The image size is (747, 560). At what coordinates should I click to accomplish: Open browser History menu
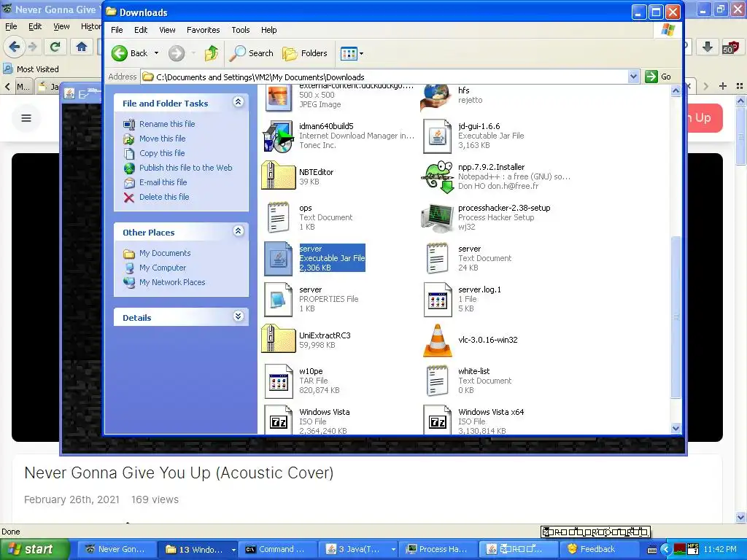pyautogui.click(x=90, y=26)
